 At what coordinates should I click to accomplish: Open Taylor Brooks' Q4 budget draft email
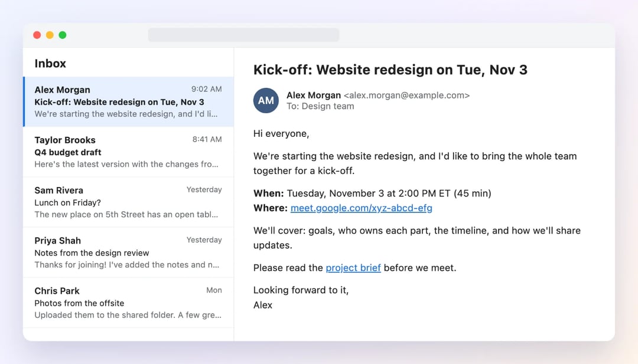pyautogui.click(x=129, y=152)
